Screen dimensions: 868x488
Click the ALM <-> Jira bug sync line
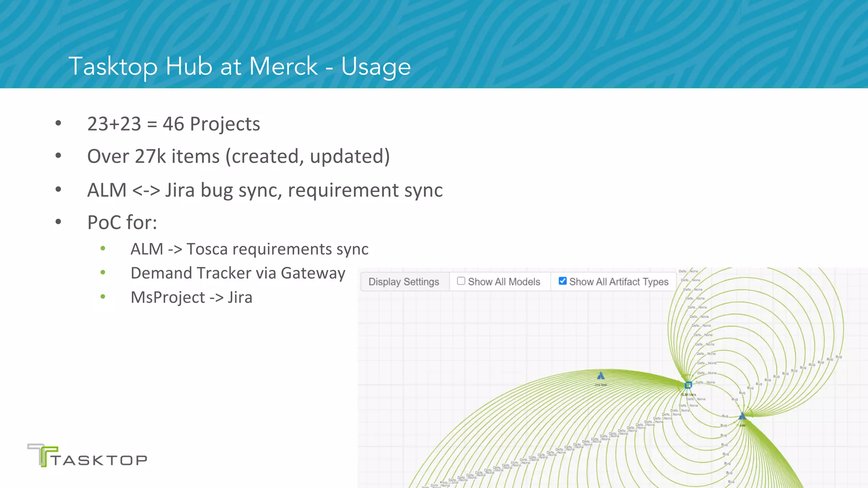point(265,190)
